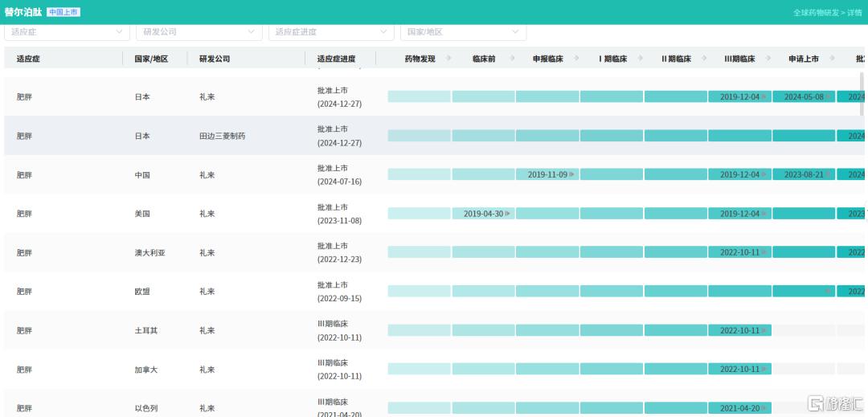Click the 2019-11-09 申报临床 bar in the 中国 row
The width and height of the screenshot is (868, 417).
pos(547,174)
